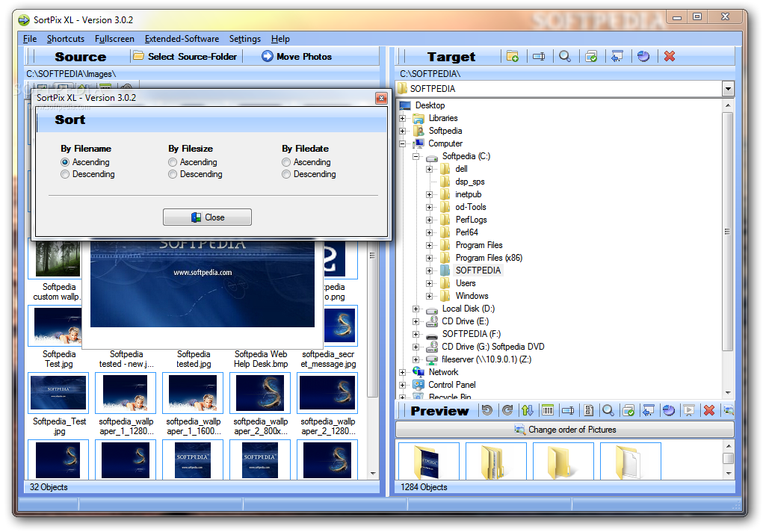
Task: Click the rename icon in Target toolbar
Action: [539, 57]
